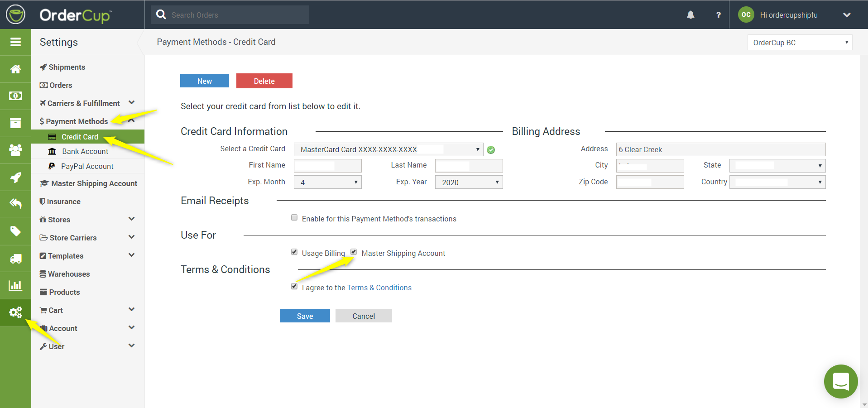868x408 pixels.
Task: Click the search magnifier icon
Action: click(161, 14)
